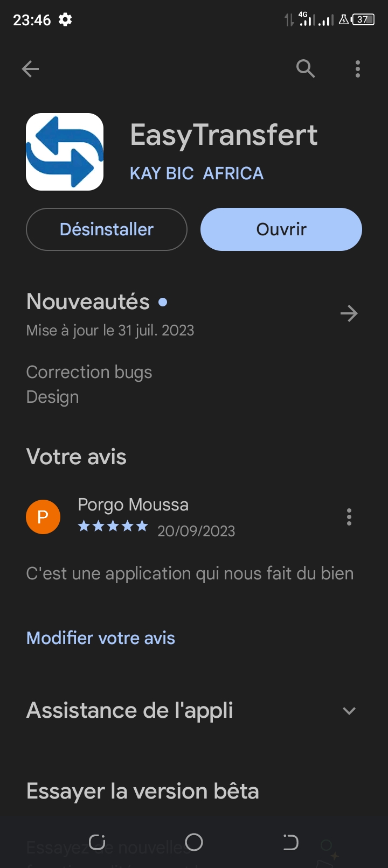This screenshot has height=868, width=388.
Task: Open the Nouveautés arrow
Action: (x=349, y=313)
